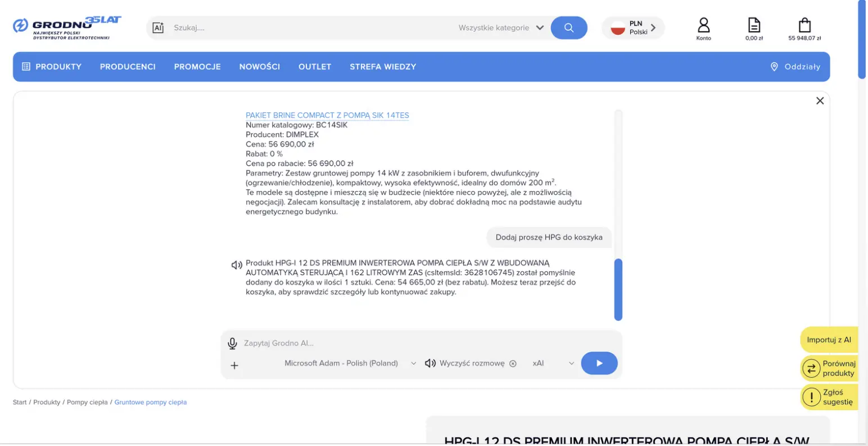Click the chat conversation scrollbar thumb
Viewport: 868px width, 446px height.
coord(618,289)
